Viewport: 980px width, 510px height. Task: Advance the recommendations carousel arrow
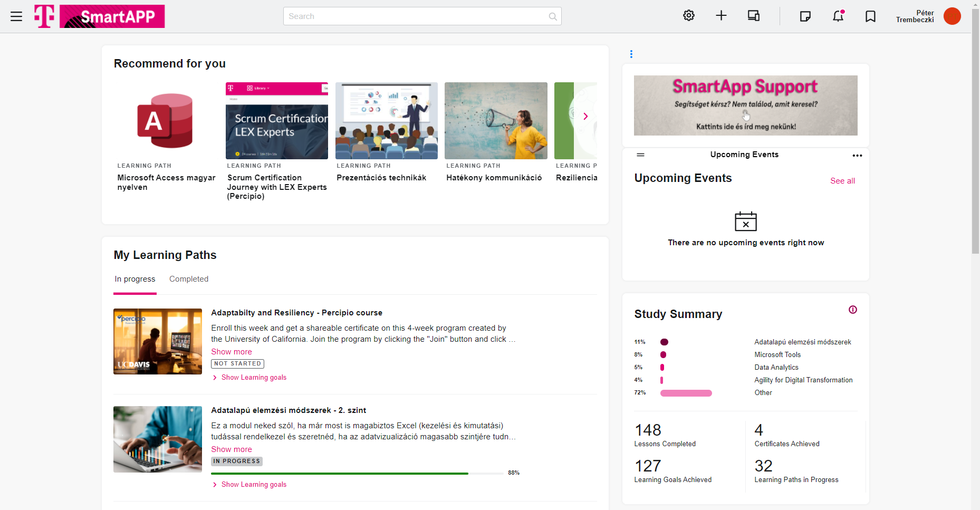(585, 117)
